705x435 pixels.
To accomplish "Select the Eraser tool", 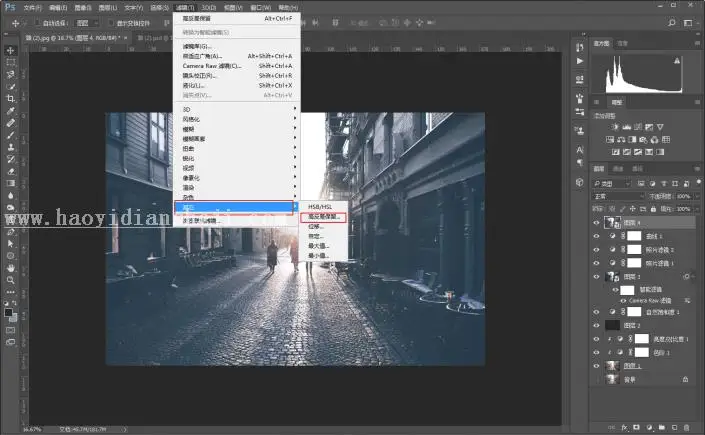I will tap(10, 171).
